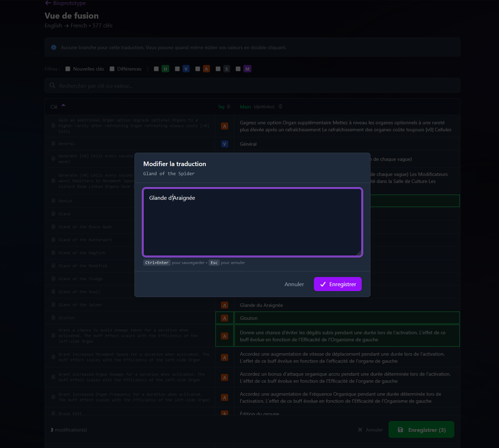Click the magnifier icon in the search bar

click(52, 85)
